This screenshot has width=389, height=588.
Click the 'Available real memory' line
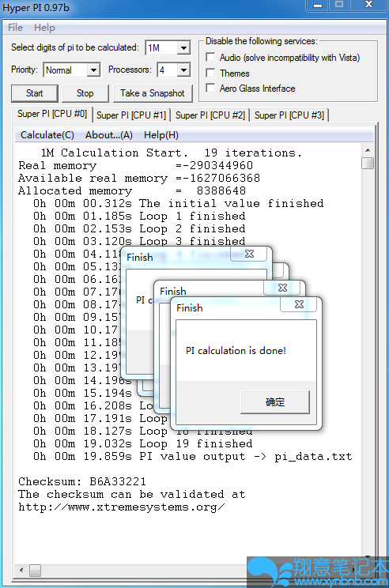[x=139, y=178]
